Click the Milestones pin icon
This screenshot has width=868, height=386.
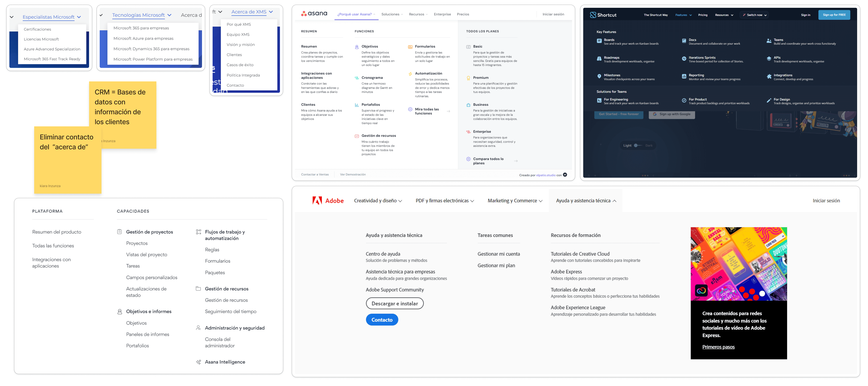tap(599, 76)
